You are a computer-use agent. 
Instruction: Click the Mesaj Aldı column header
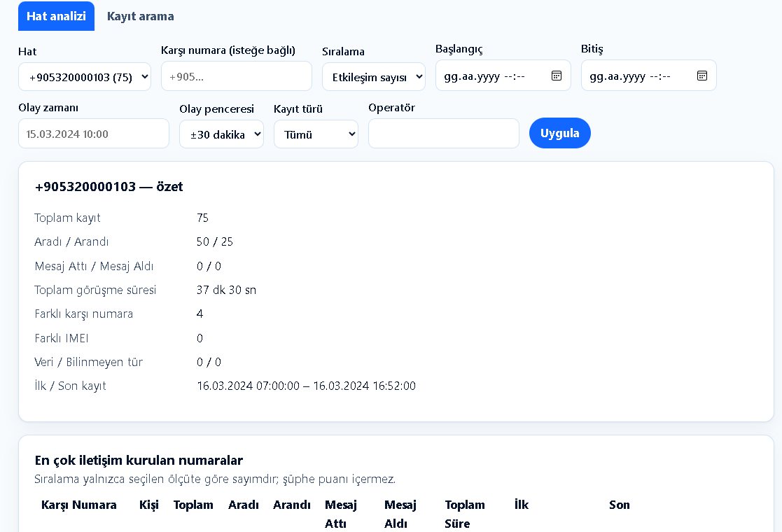(400, 514)
